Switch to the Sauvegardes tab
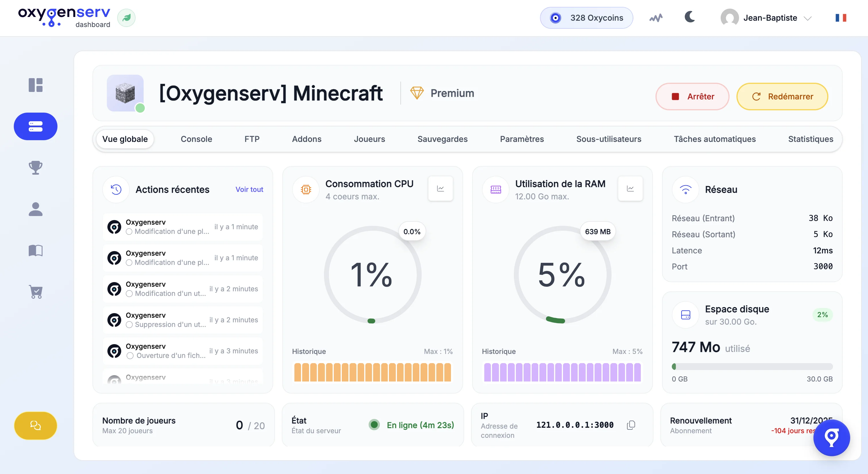The height and width of the screenshot is (474, 868). 442,139
